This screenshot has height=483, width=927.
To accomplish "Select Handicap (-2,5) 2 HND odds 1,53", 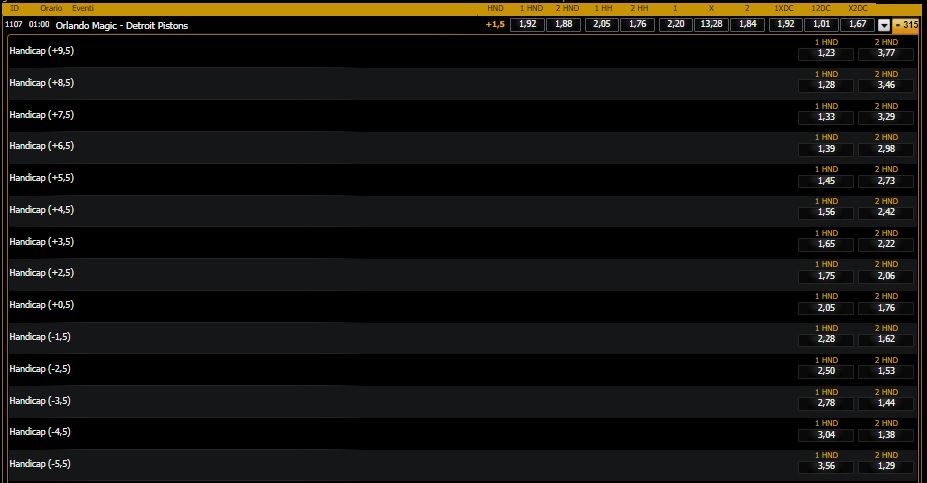I will (886, 371).
